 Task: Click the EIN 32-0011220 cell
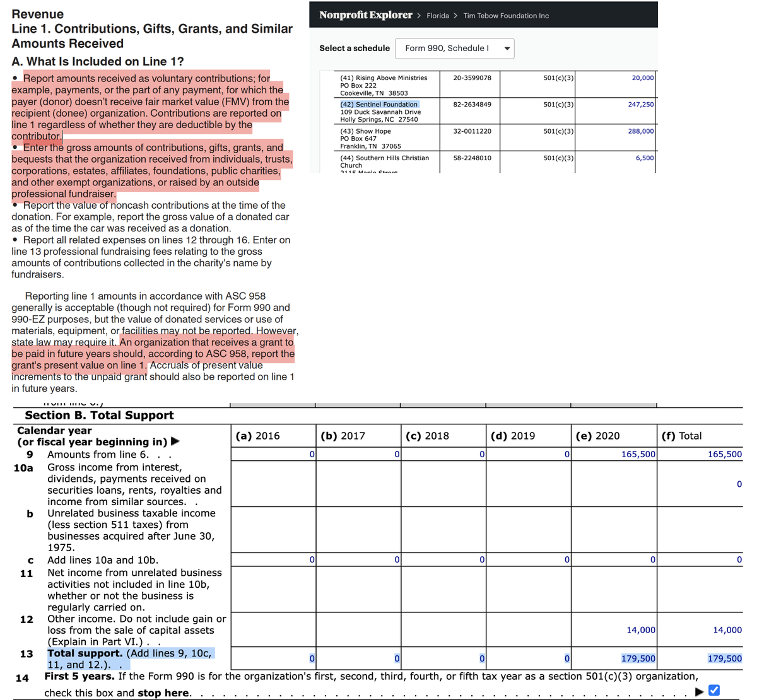coord(472,131)
